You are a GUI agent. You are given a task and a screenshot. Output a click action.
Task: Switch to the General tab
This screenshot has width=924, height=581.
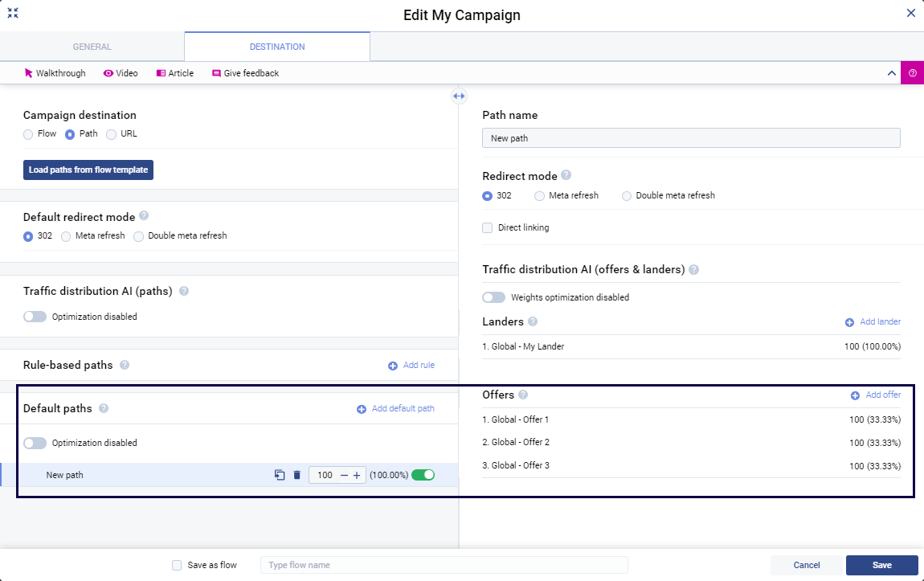click(92, 47)
